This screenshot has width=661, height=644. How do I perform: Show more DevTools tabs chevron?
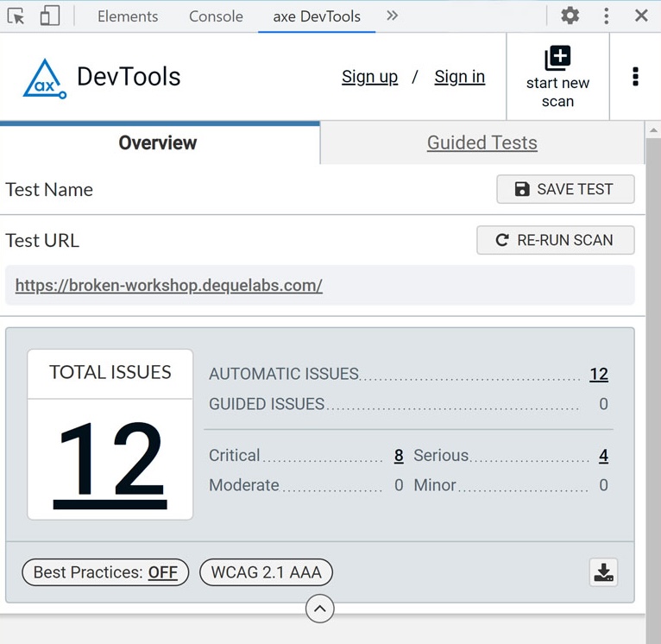coord(392,16)
